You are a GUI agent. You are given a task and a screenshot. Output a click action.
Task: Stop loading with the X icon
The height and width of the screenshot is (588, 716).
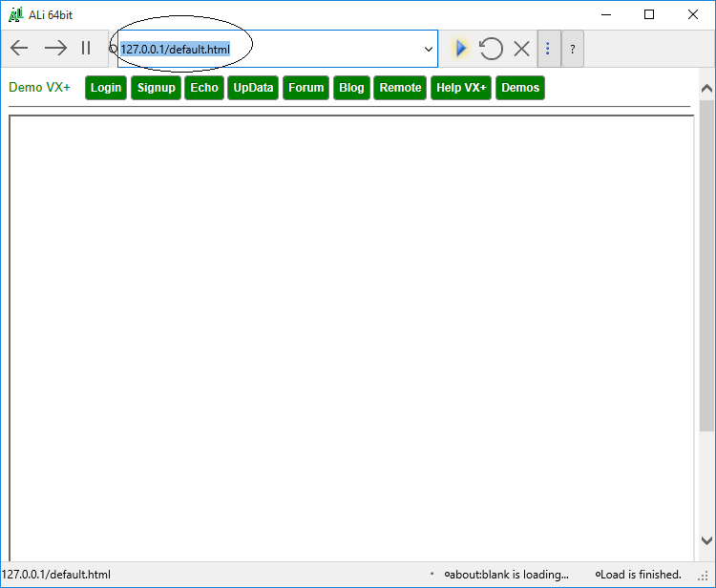click(521, 48)
